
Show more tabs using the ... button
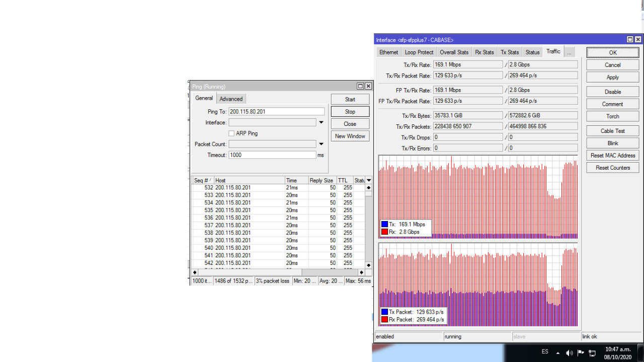coord(569,52)
